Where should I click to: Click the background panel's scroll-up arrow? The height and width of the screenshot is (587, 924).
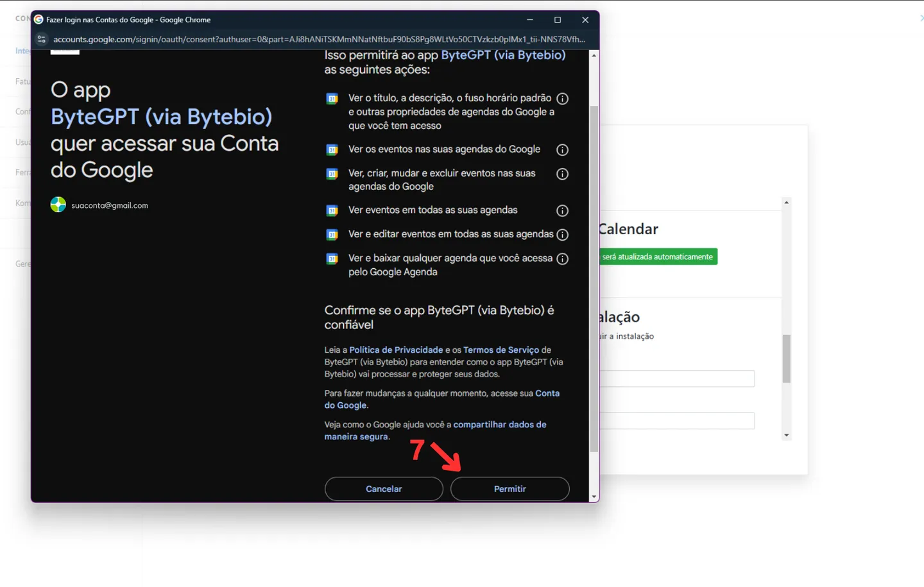(786, 203)
